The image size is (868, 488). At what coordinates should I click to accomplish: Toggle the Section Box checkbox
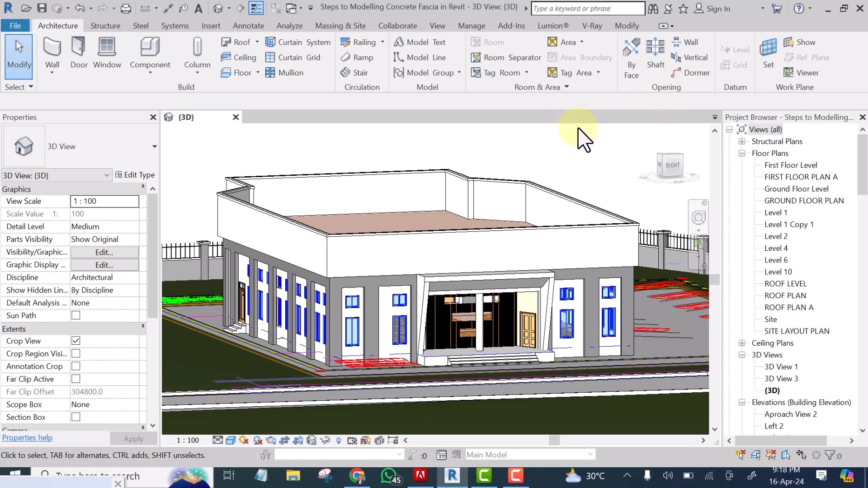pyautogui.click(x=76, y=417)
